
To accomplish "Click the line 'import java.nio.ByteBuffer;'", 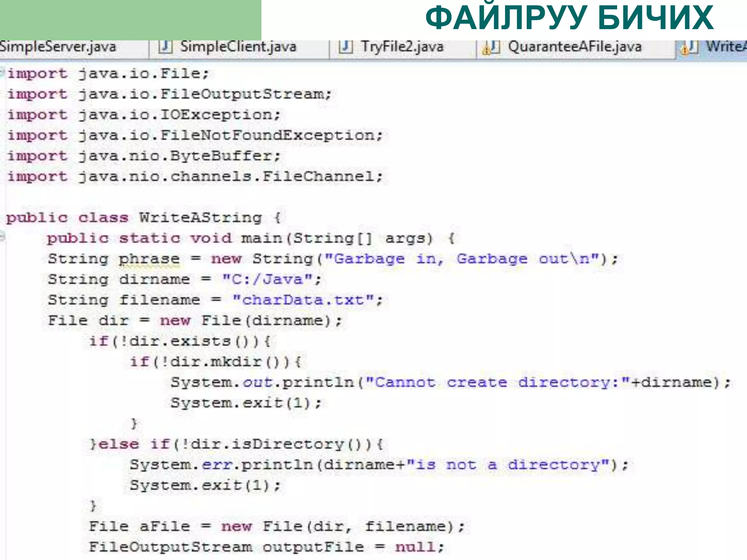I will (144, 156).
